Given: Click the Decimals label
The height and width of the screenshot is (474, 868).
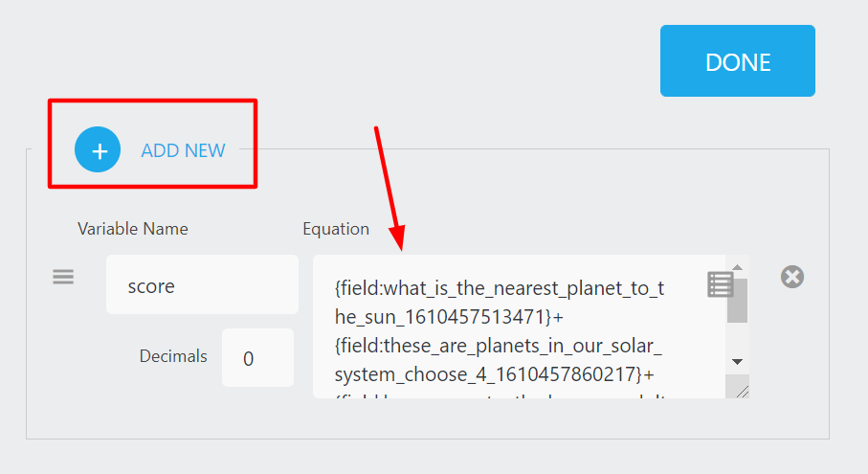Looking at the screenshot, I should [173, 356].
